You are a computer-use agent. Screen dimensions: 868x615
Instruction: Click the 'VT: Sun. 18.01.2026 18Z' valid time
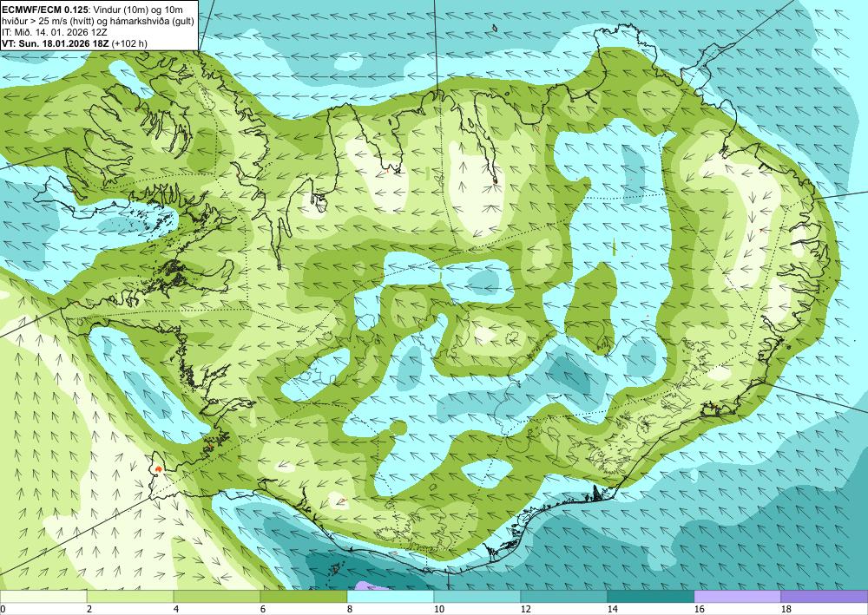[x=56, y=43]
